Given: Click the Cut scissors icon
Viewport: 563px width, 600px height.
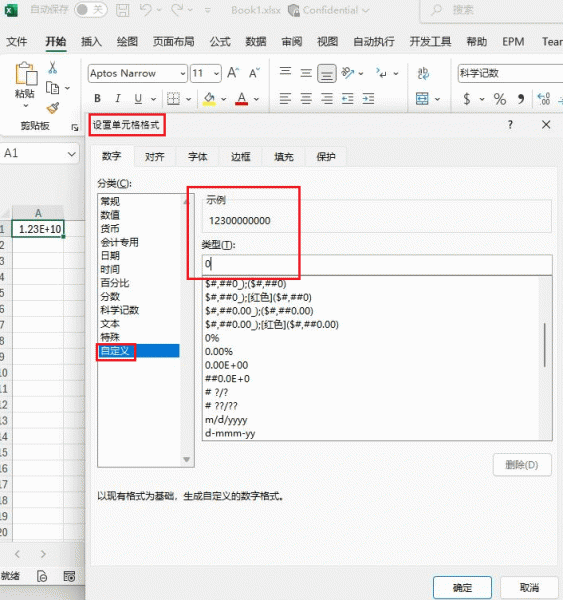Looking at the screenshot, I should click(x=52, y=68).
